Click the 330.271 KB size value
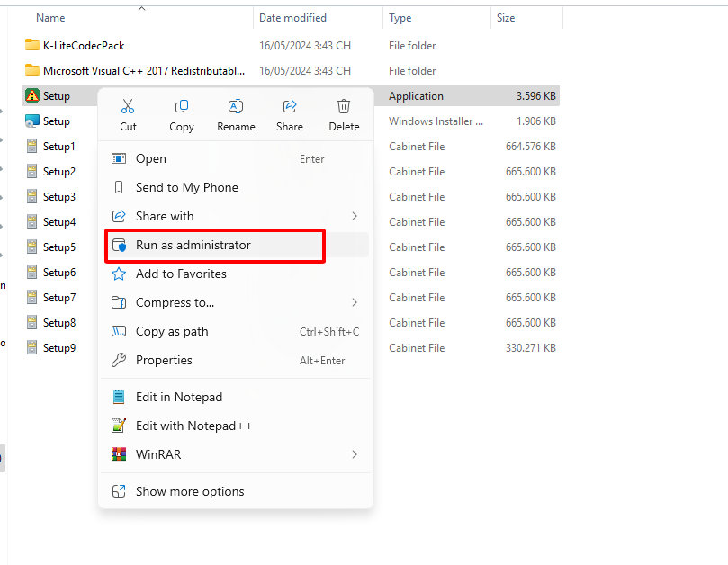 point(531,348)
